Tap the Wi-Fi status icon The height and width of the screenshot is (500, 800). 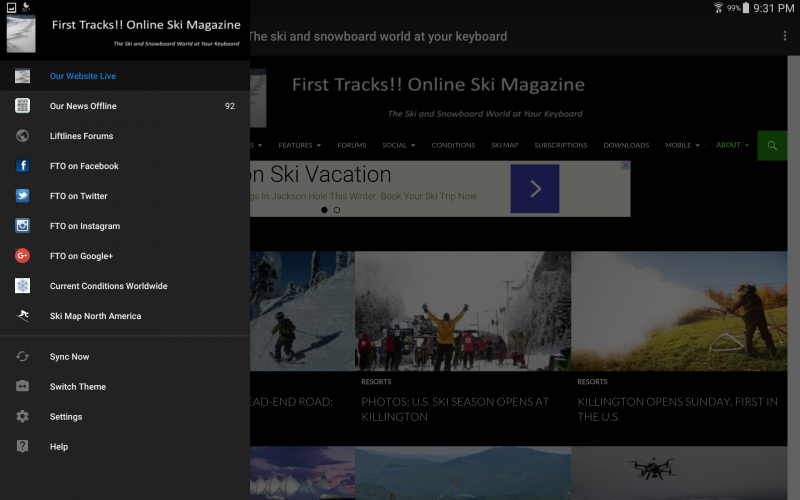pos(718,8)
